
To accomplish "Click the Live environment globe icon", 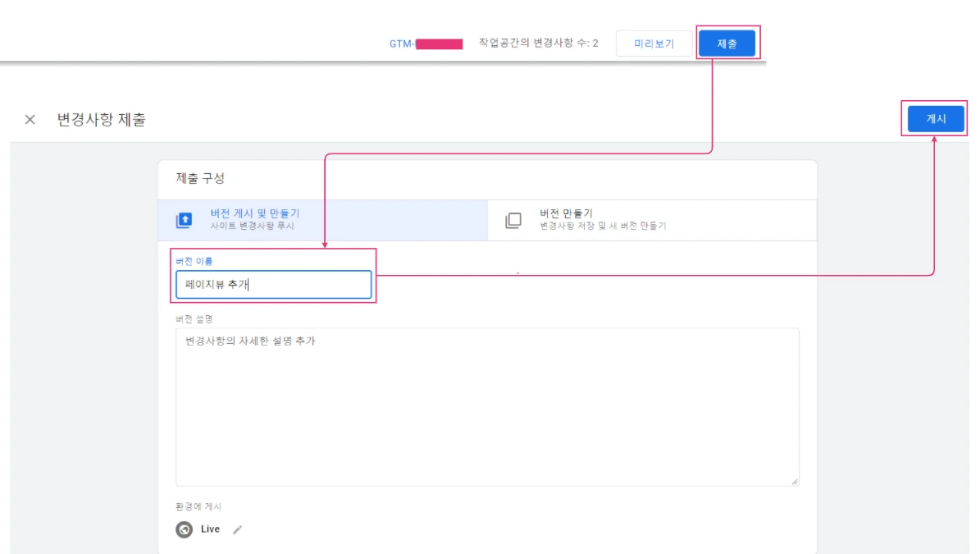I will 185,529.
